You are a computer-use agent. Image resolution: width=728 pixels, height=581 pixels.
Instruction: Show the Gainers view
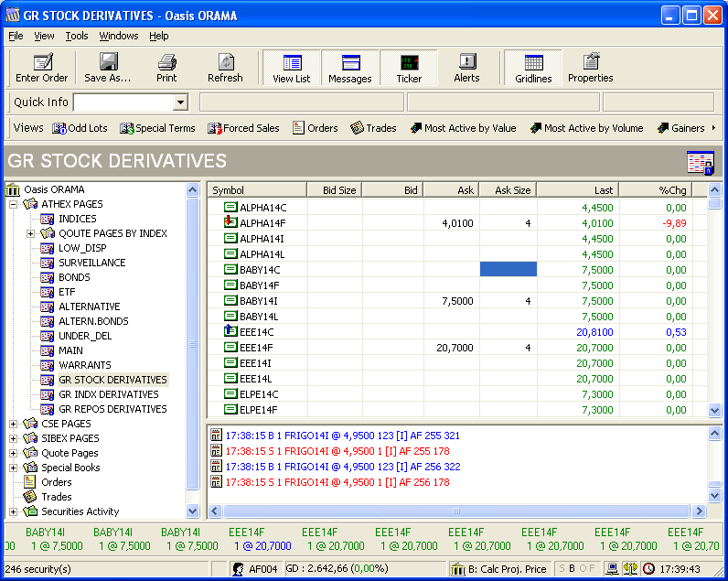tap(680, 128)
